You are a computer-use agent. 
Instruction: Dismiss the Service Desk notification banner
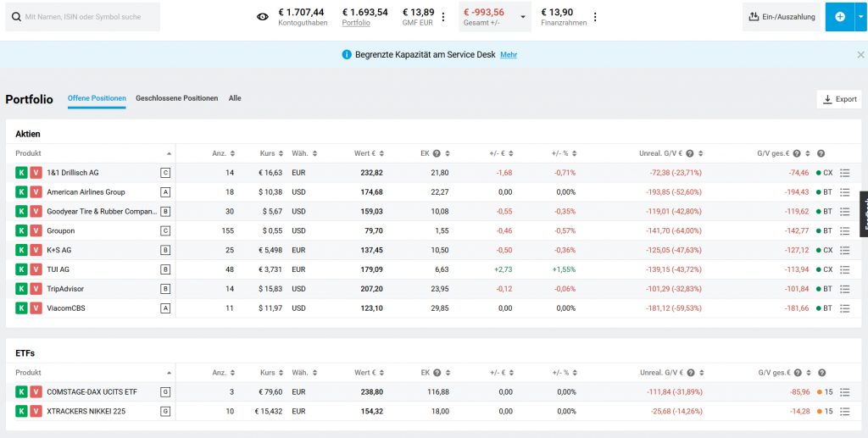[860, 54]
